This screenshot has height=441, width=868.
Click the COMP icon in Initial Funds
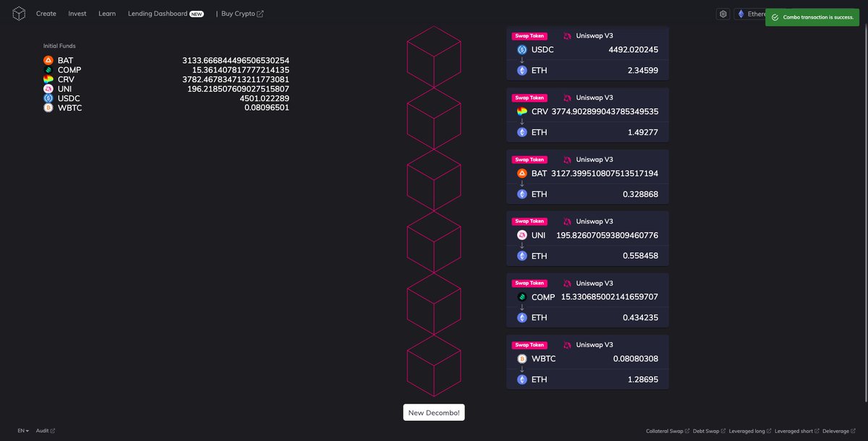pos(48,69)
